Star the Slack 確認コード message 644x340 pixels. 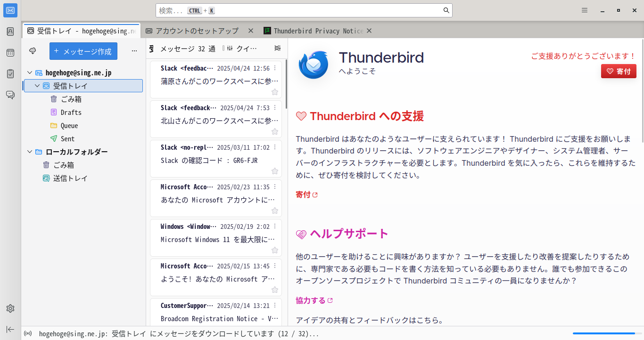275,171
